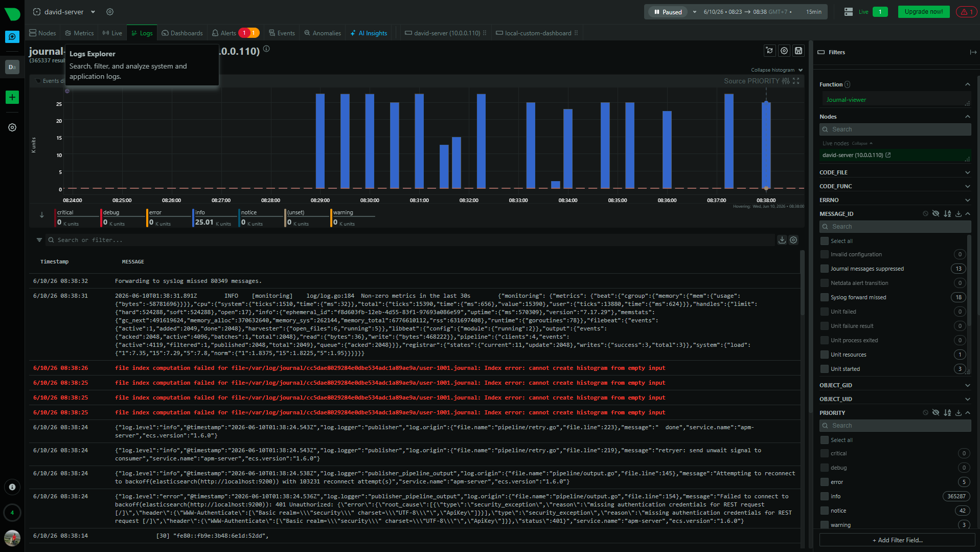This screenshot has width=980, height=552.
Task: Collapse the Live nodes list
Action: [862, 143]
